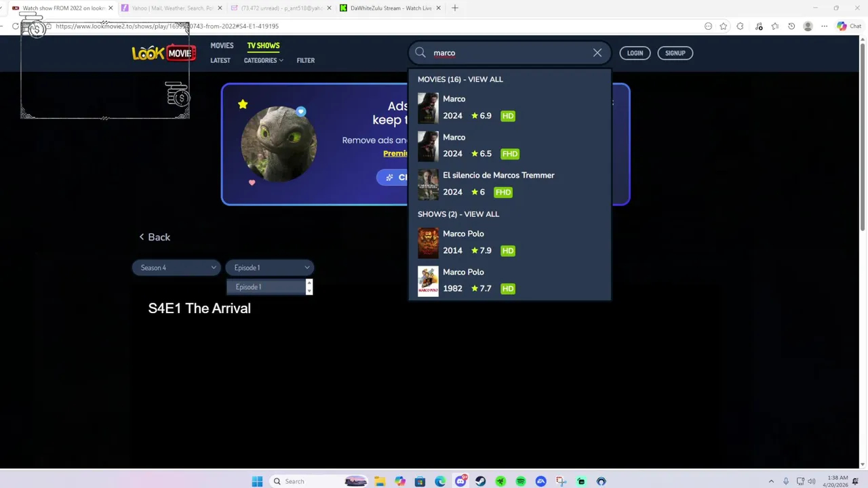The width and height of the screenshot is (868, 488).
Task: Open the Episode 1 dropdown
Action: click(270, 268)
